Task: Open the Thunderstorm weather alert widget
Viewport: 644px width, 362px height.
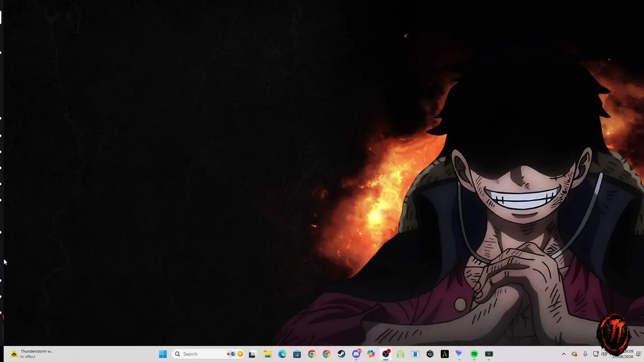Action: tap(33, 354)
